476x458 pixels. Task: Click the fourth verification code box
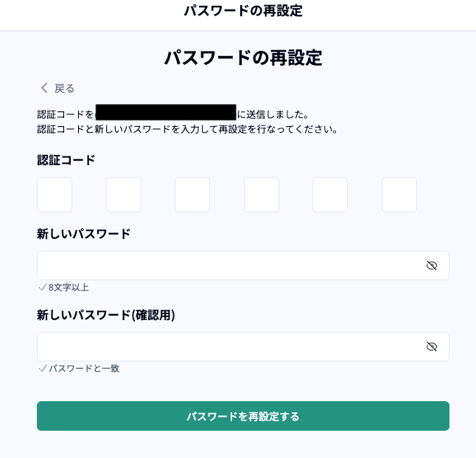(x=262, y=195)
